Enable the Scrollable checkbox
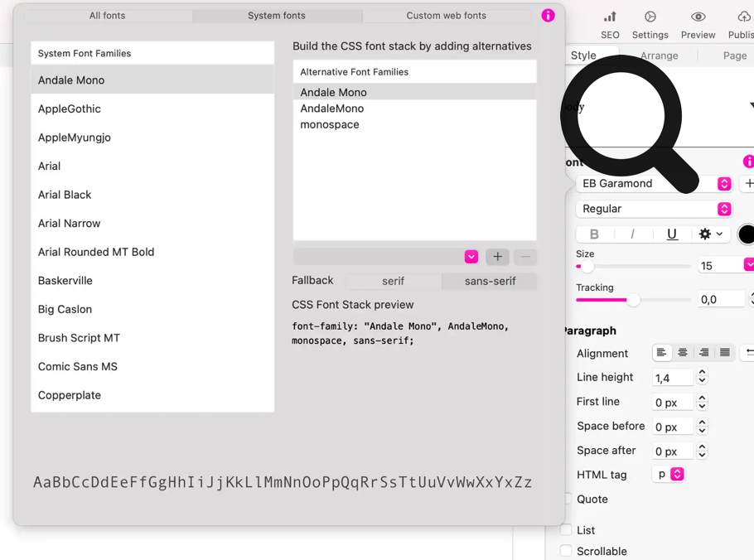 pyautogui.click(x=566, y=551)
